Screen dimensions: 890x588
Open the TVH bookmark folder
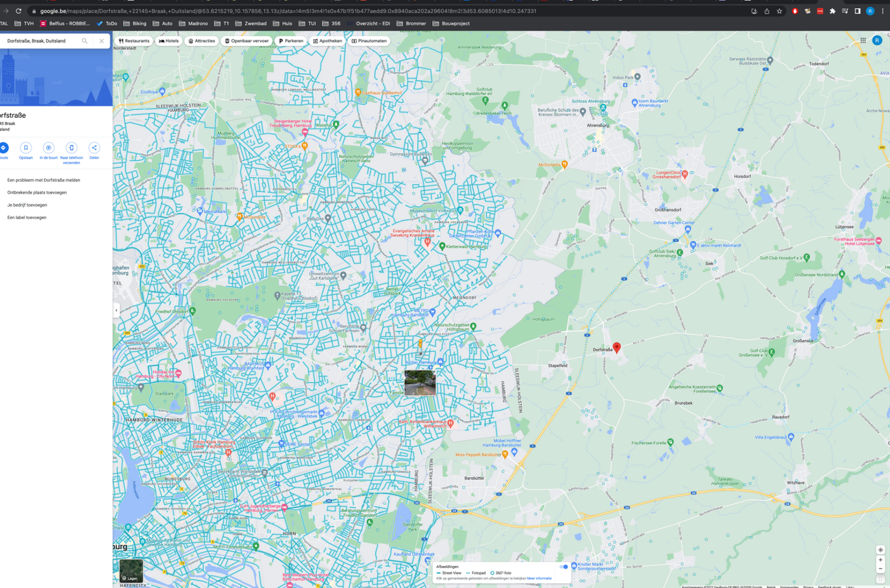coord(23,23)
